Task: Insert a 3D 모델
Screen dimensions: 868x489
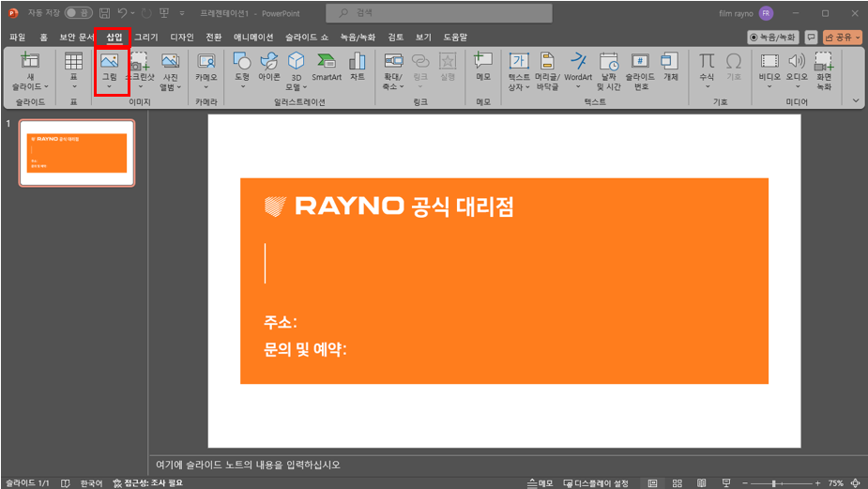Action: [297, 71]
